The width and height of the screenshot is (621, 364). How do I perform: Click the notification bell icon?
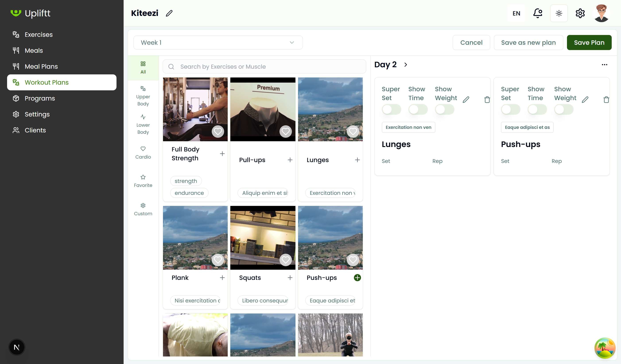pyautogui.click(x=538, y=13)
